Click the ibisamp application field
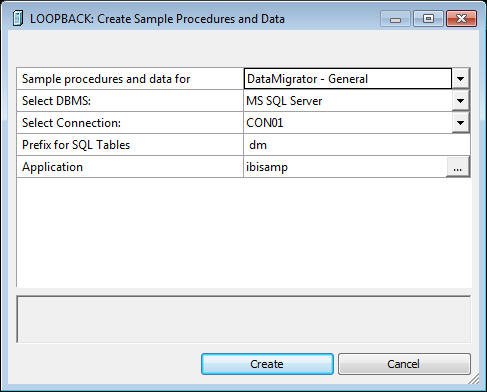Screen dimensions: 487x392 coord(345,167)
